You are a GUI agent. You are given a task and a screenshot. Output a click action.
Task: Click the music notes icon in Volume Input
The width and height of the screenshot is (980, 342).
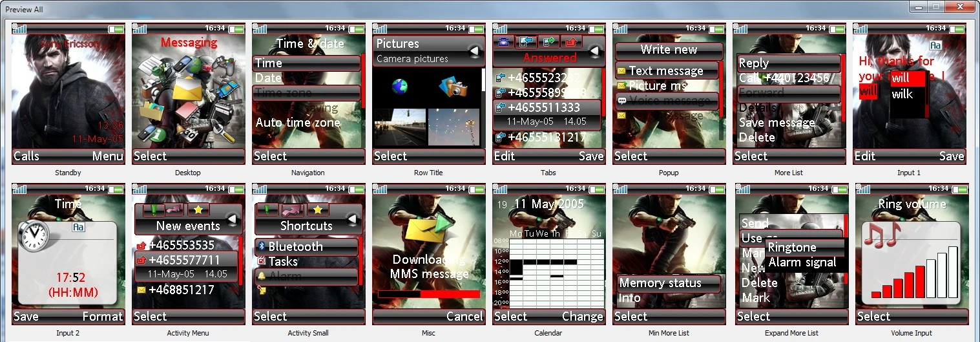[x=882, y=235]
